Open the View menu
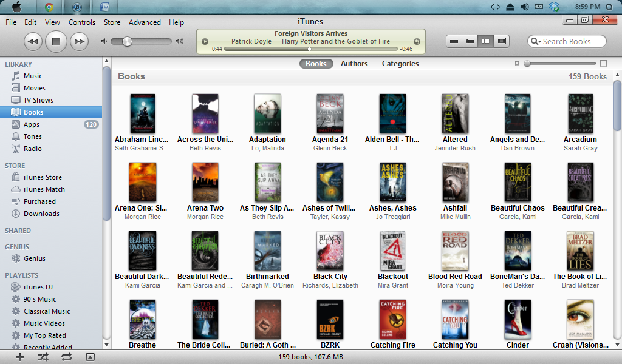 (x=52, y=22)
